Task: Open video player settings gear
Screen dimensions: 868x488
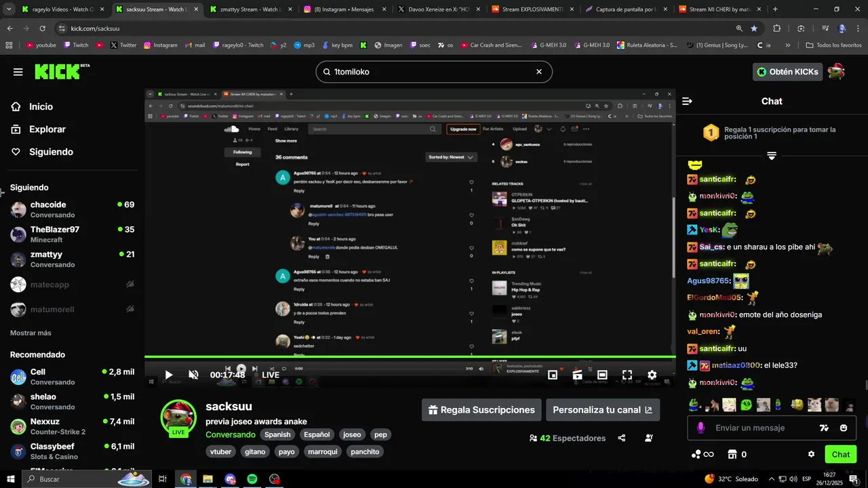Action: click(x=652, y=375)
